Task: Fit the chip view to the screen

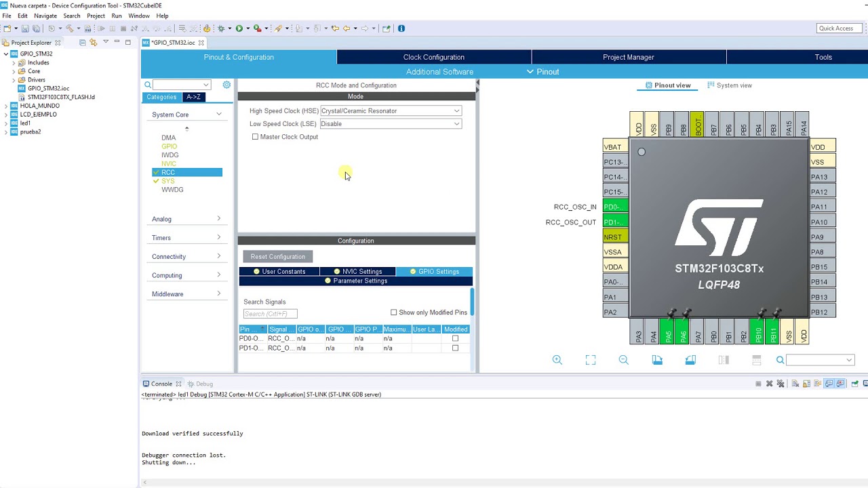Action: coord(591,360)
